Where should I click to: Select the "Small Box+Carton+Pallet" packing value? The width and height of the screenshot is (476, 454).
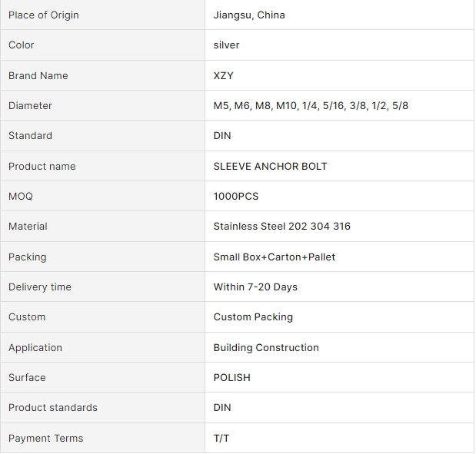tap(275, 257)
